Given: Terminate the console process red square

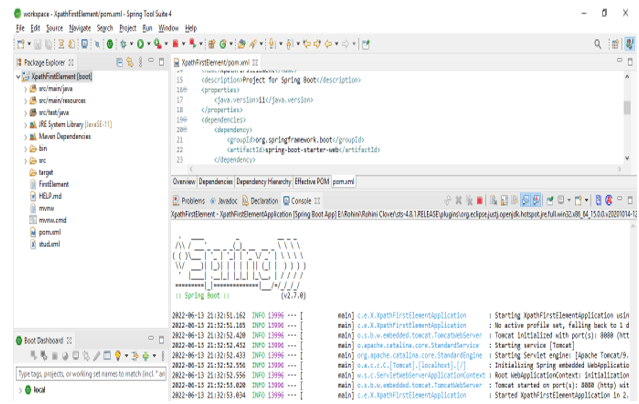Looking at the screenshot, I should [480, 201].
